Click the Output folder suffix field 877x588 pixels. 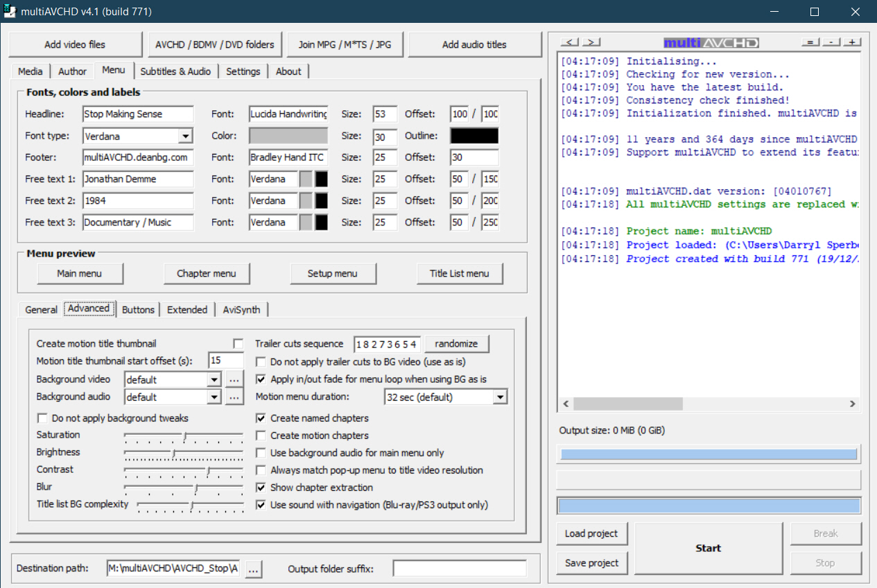[460, 569]
